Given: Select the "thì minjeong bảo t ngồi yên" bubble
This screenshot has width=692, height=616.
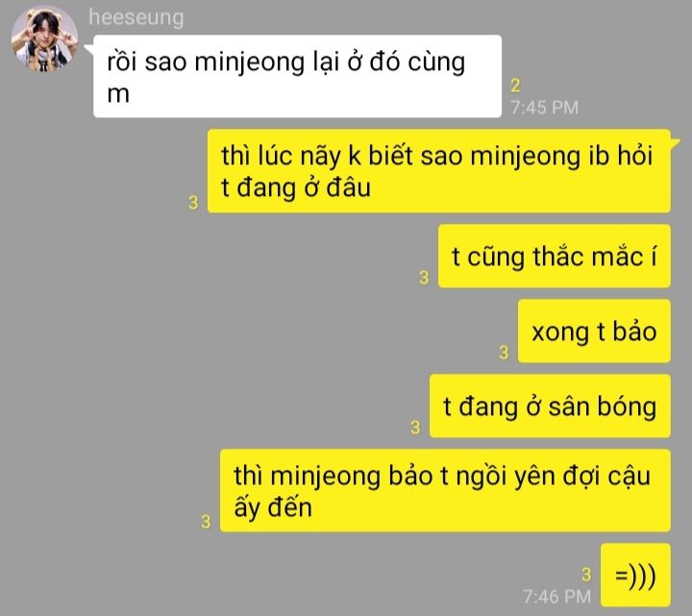Looking at the screenshot, I should (445, 491).
